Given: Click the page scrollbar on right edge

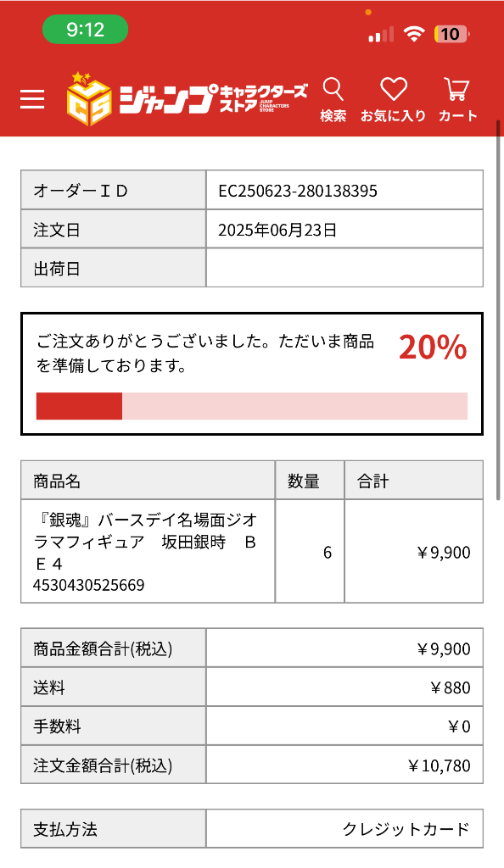Looking at the screenshot, I should [499, 310].
